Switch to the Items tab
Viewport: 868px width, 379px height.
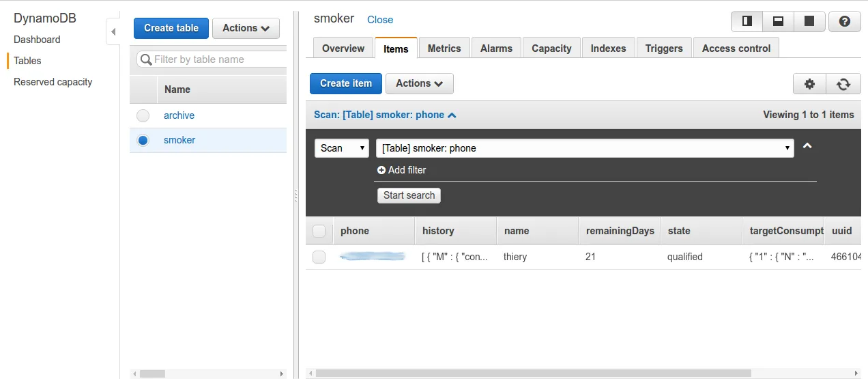[396, 48]
